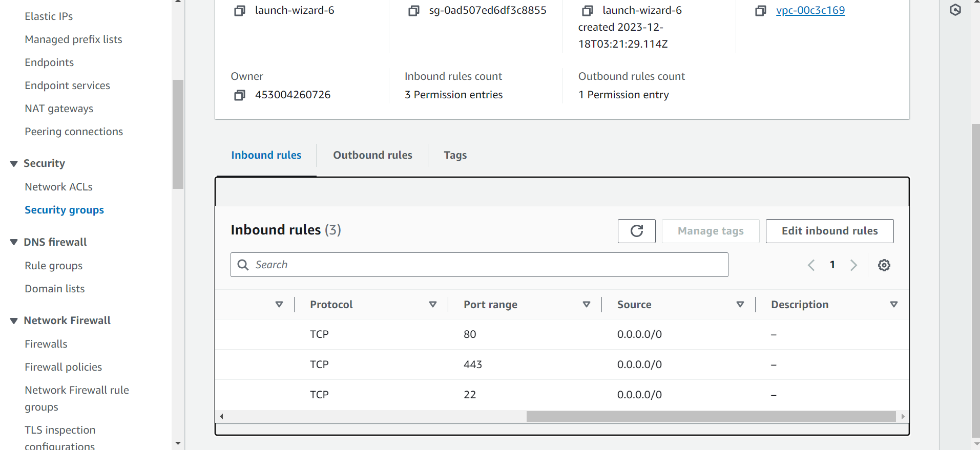Copy the launch-wizard-6 description text

click(x=587, y=11)
